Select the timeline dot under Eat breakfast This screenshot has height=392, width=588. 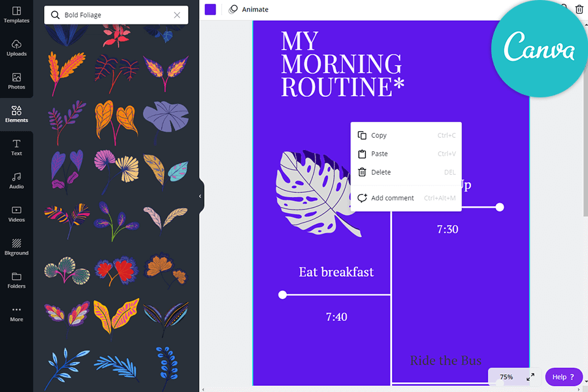(282, 295)
